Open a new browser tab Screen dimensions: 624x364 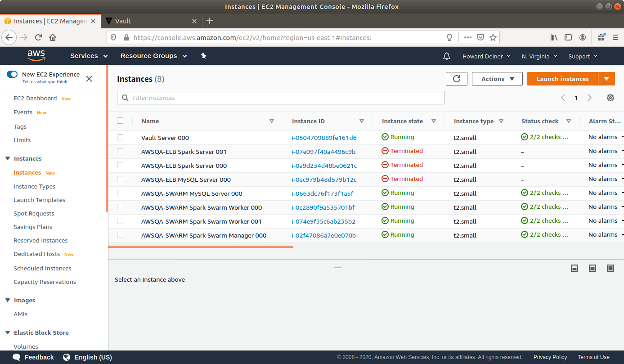point(210,21)
